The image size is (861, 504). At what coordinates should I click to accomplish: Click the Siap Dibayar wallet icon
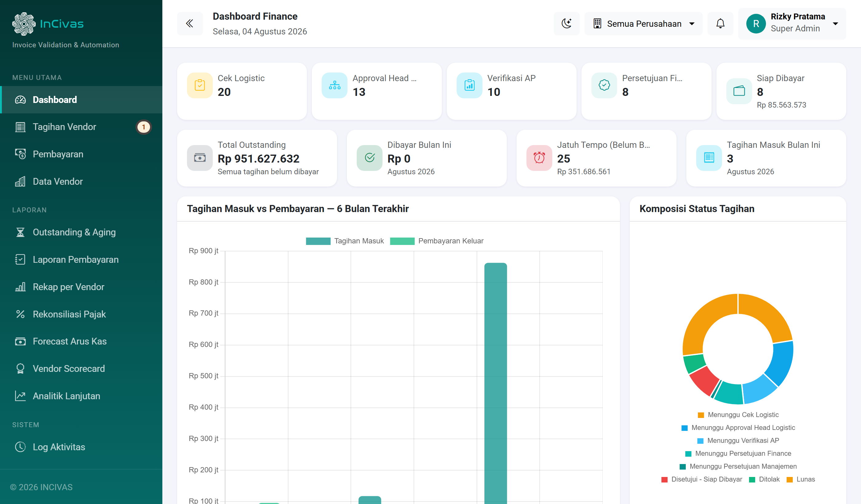pyautogui.click(x=739, y=91)
